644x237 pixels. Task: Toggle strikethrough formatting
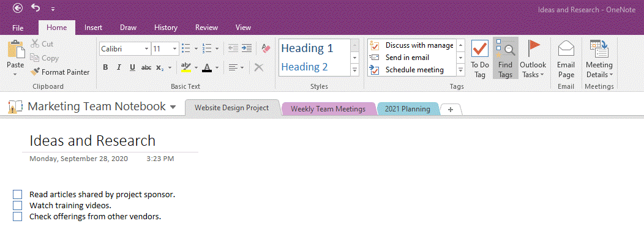point(146,67)
